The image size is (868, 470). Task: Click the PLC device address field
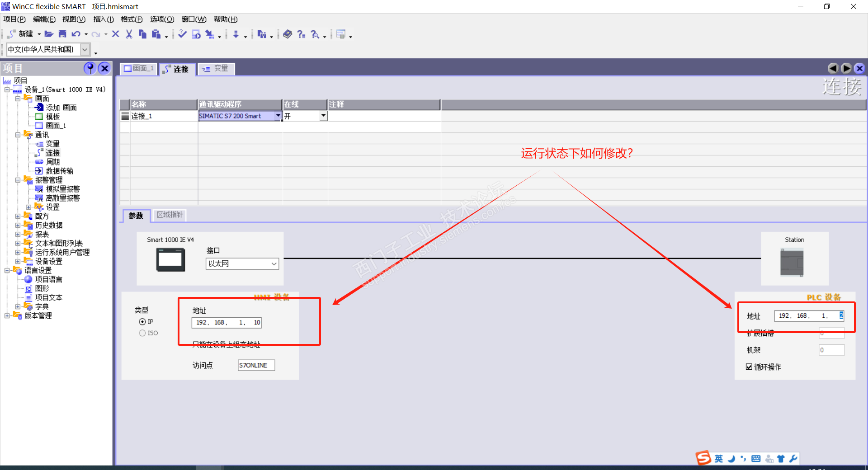pos(809,315)
